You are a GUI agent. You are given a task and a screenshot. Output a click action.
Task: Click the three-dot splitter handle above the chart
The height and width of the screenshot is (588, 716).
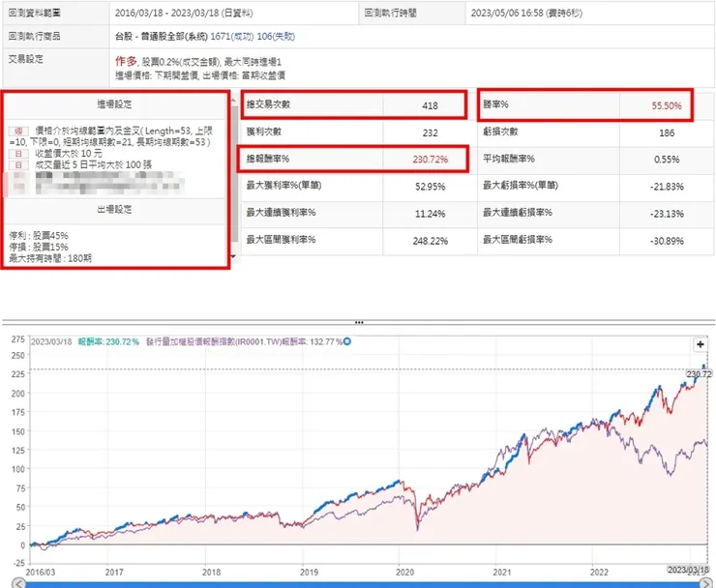359,322
